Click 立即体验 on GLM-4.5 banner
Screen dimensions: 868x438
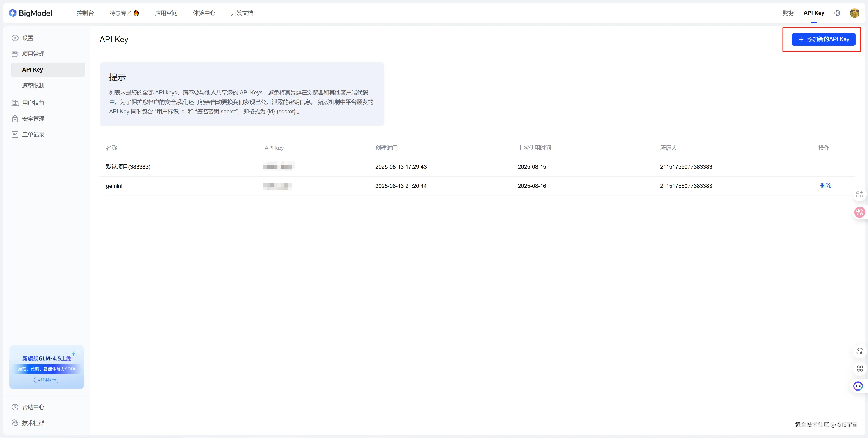click(47, 380)
